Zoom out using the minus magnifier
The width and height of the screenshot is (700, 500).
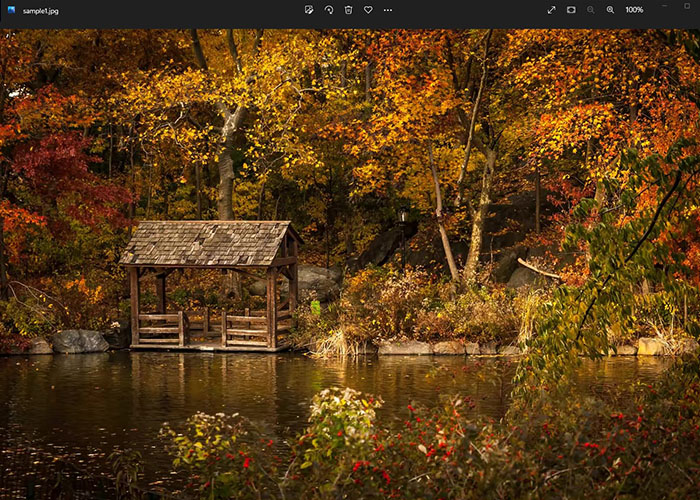[591, 10]
